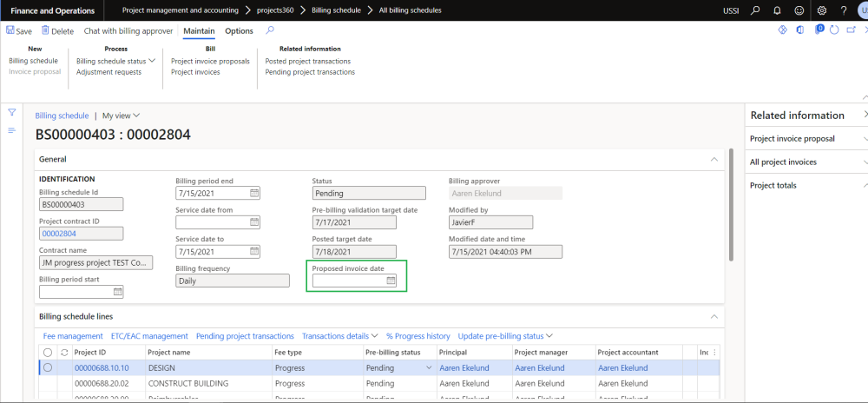Screen dimensions: 868x403
Task: Collapse the General section
Action: (x=713, y=160)
